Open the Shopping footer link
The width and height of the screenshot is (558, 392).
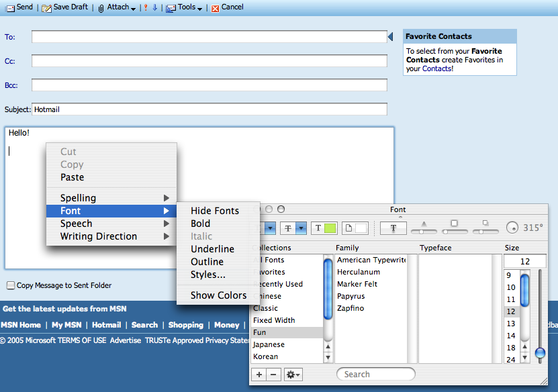186,325
